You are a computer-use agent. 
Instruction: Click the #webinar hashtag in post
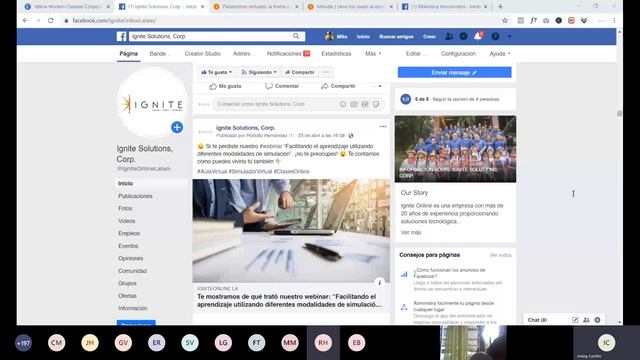point(271,146)
